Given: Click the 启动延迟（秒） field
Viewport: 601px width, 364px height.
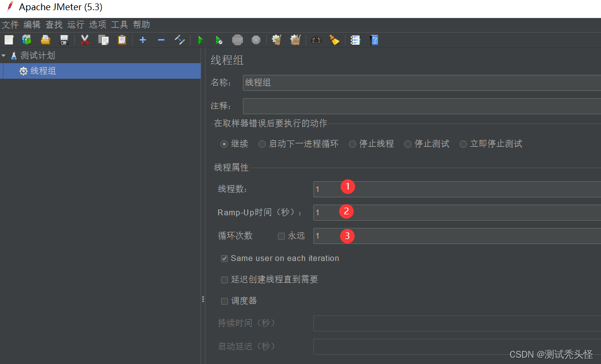Looking at the screenshot, I should [x=457, y=347].
